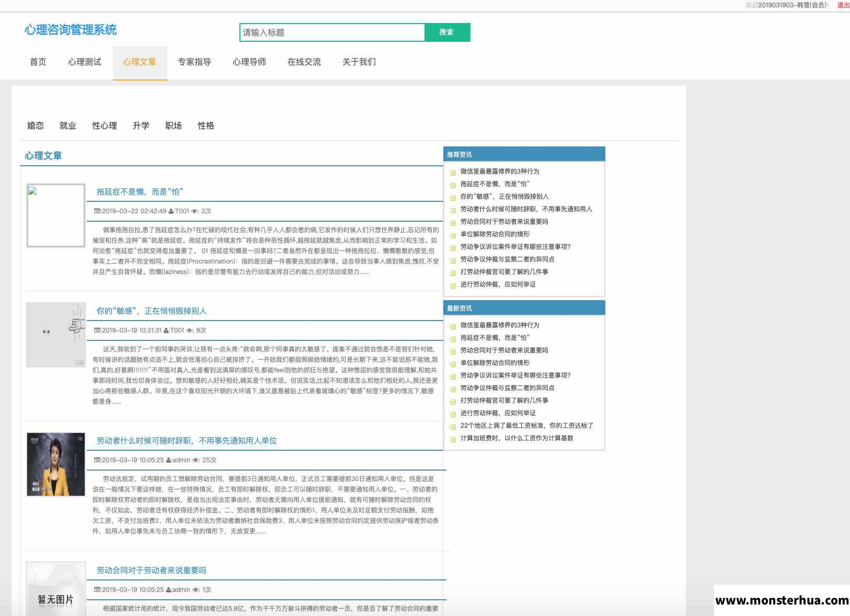850x616 pixels.
Task: Open 最新资讯 link 打劳动仲裁官司要了解的几件事
Action: click(504, 401)
